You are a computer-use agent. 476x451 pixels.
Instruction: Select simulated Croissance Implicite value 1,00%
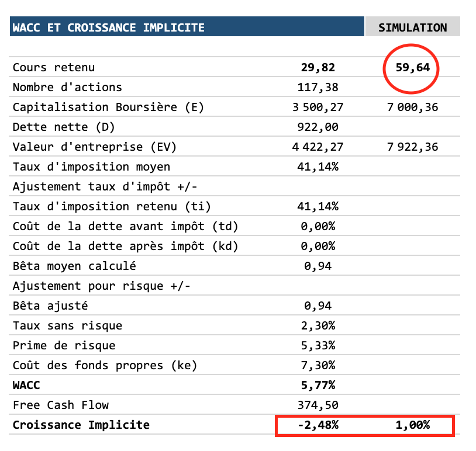click(412, 425)
